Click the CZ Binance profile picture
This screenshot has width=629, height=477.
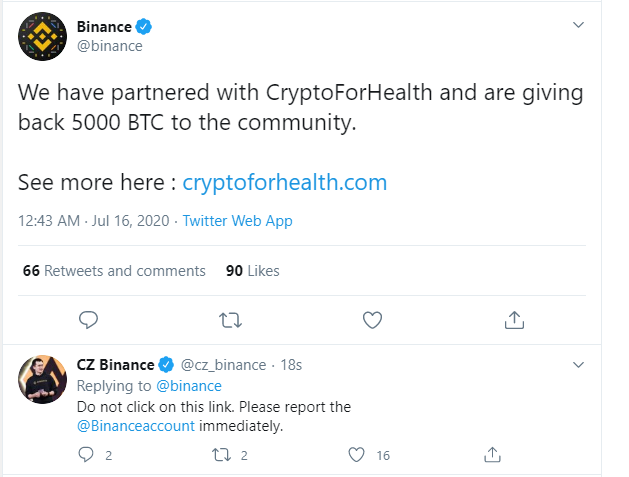[42, 378]
